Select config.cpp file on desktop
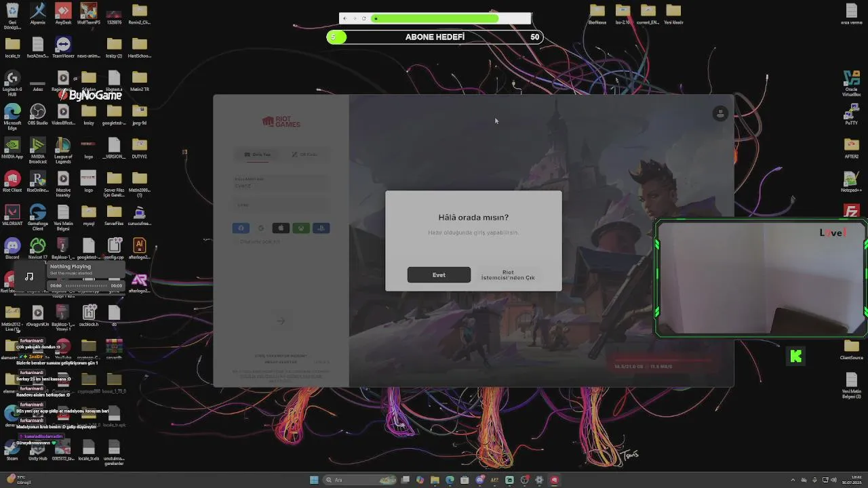Viewport: 868px width, 488px height. click(x=114, y=249)
